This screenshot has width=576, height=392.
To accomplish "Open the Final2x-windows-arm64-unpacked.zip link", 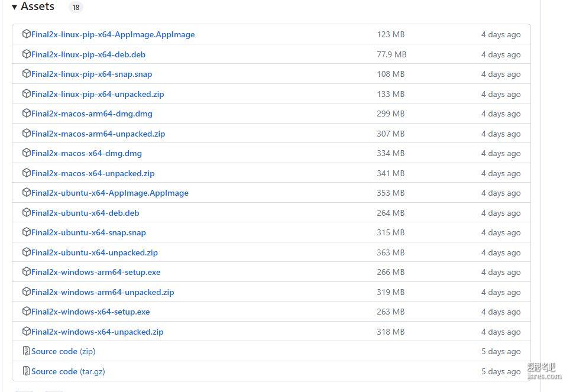I will point(102,293).
